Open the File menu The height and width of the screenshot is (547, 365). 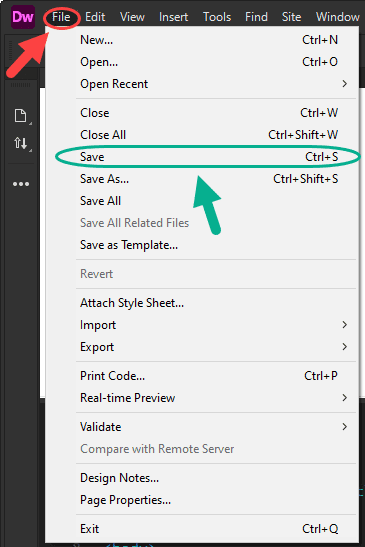[x=61, y=17]
